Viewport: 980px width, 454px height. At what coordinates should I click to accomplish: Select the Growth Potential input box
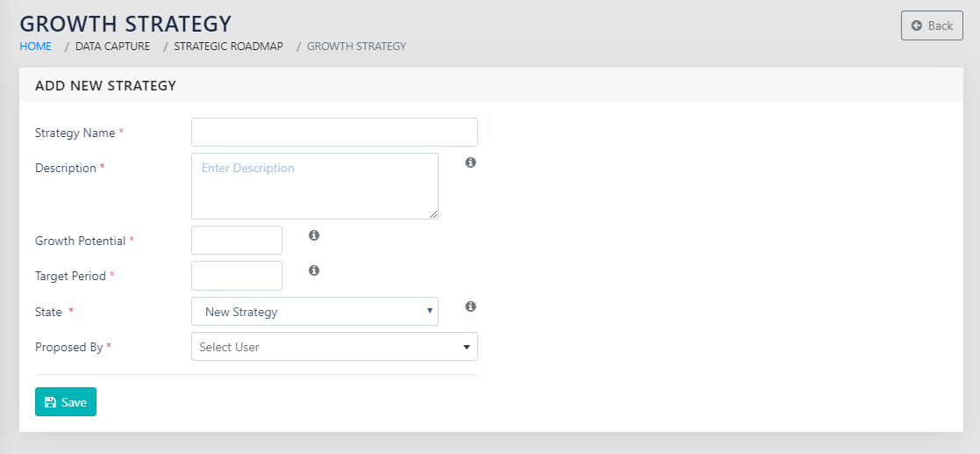click(x=237, y=241)
